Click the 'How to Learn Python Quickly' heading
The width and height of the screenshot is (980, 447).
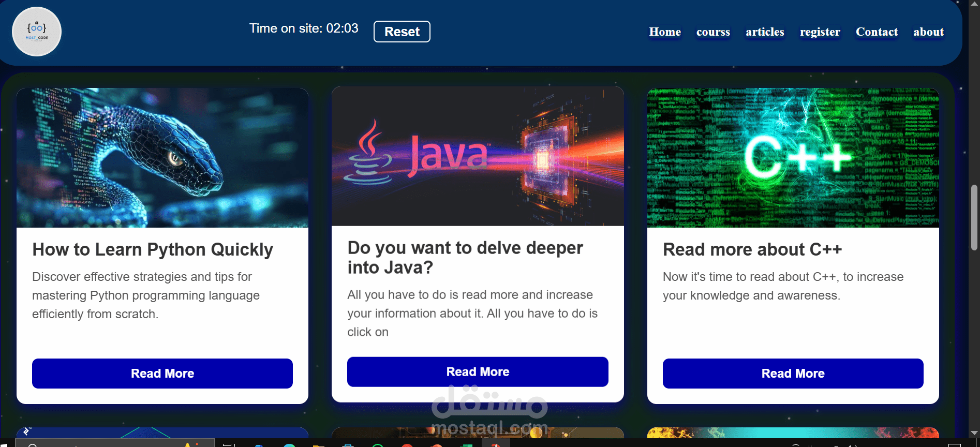153,249
